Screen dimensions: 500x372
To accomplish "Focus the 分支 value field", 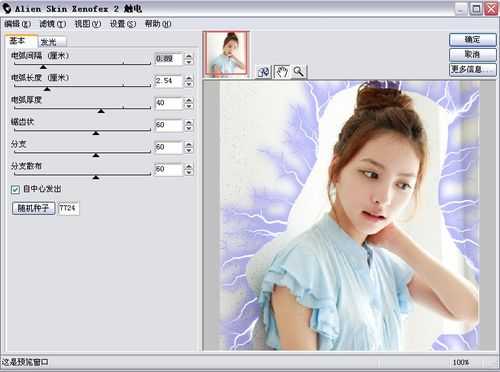I will (x=169, y=147).
